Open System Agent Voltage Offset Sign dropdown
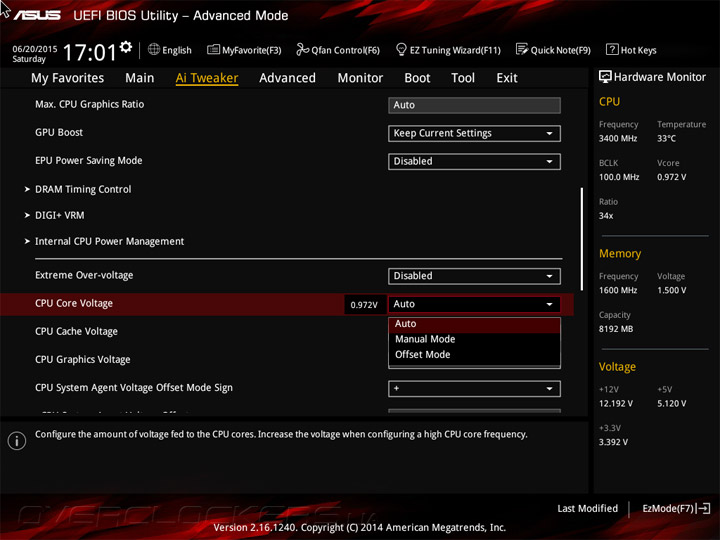Viewport: 720px width, 540px height. (x=474, y=389)
